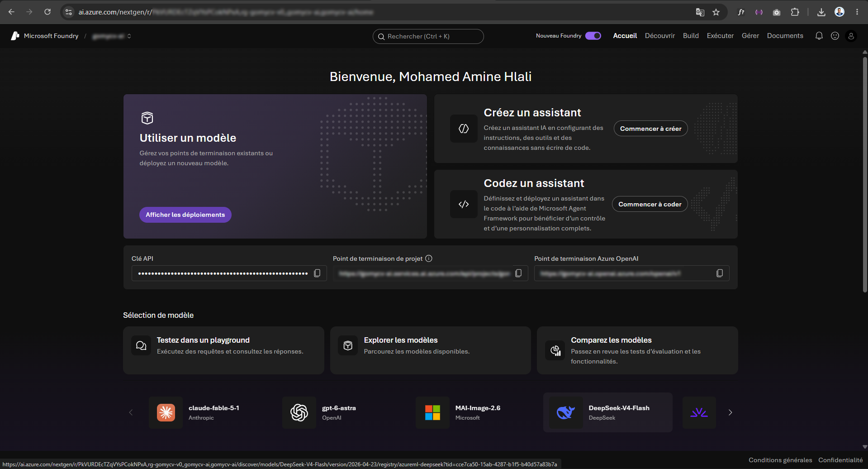Show previous models with the left chevron

[x=131, y=412]
